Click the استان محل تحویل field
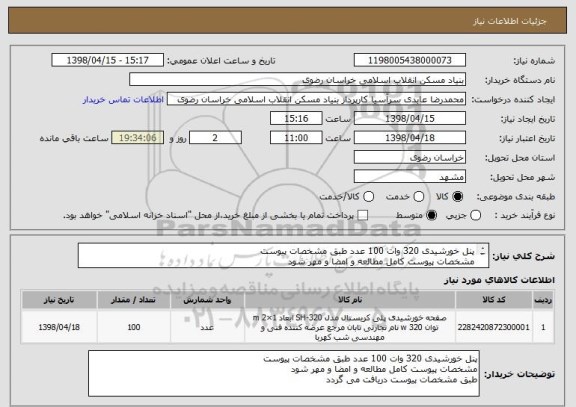Image resolution: width=576 pixels, height=407 pixels. tap(410, 158)
